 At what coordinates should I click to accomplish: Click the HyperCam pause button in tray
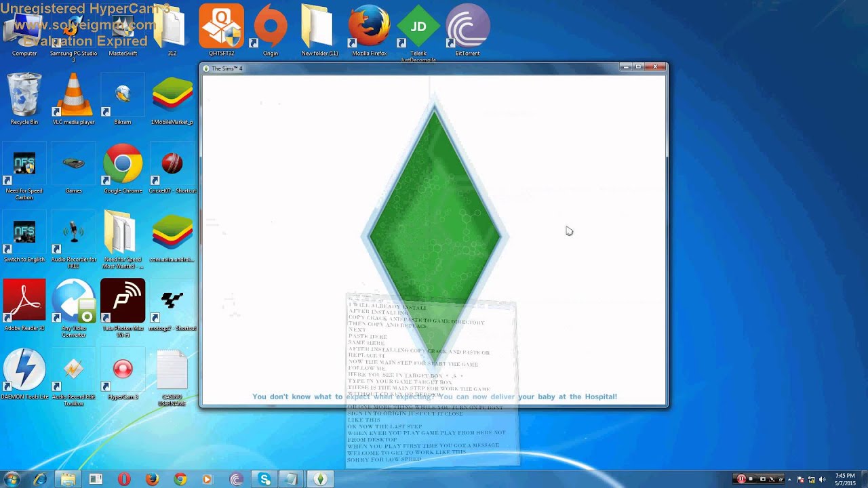[x=741, y=479]
